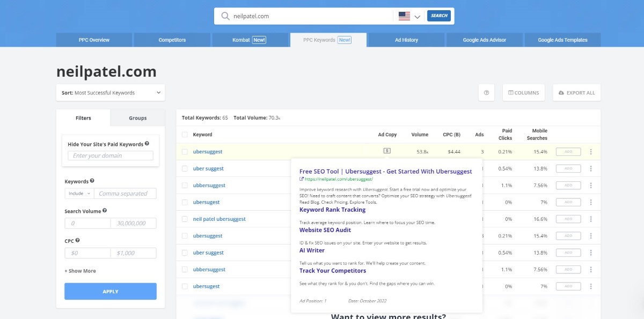The image size is (644, 319).
Task: Click EXPORT ALL
Action: (x=577, y=93)
